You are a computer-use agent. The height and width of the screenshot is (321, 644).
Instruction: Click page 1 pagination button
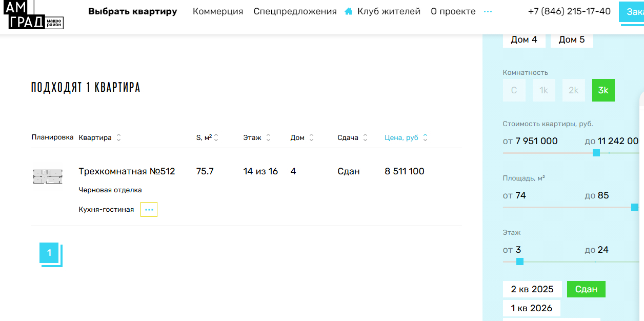click(x=49, y=253)
